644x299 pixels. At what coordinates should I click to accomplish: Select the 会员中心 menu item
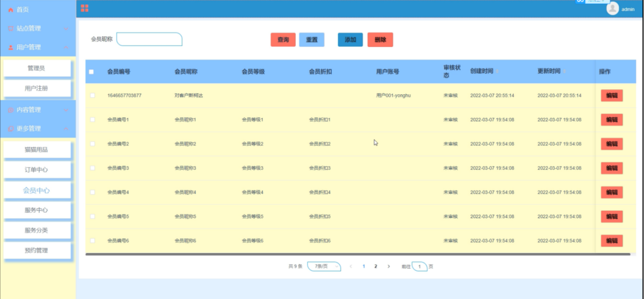click(x=37, y=190)
